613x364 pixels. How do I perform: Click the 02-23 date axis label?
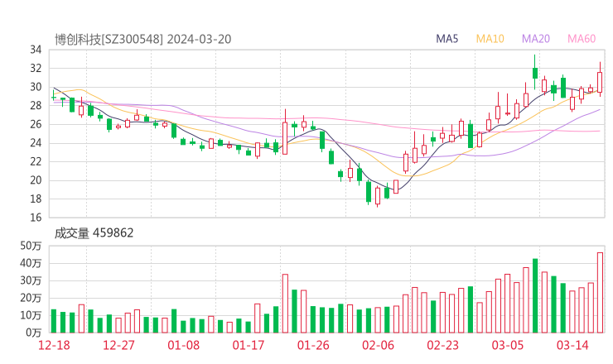tap(443, 345)
